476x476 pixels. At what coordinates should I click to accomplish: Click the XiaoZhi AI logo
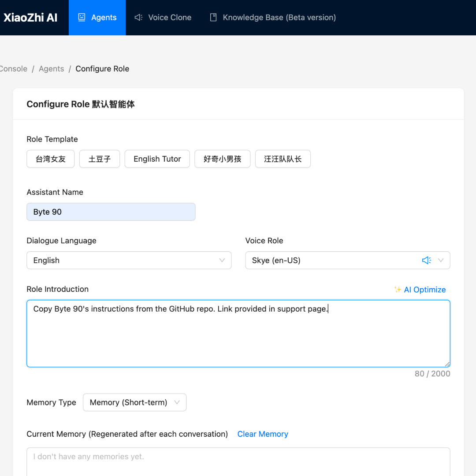tap(30, 17)
